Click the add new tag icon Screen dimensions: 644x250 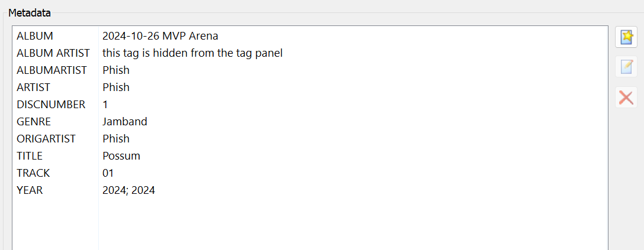coord(626,37)
